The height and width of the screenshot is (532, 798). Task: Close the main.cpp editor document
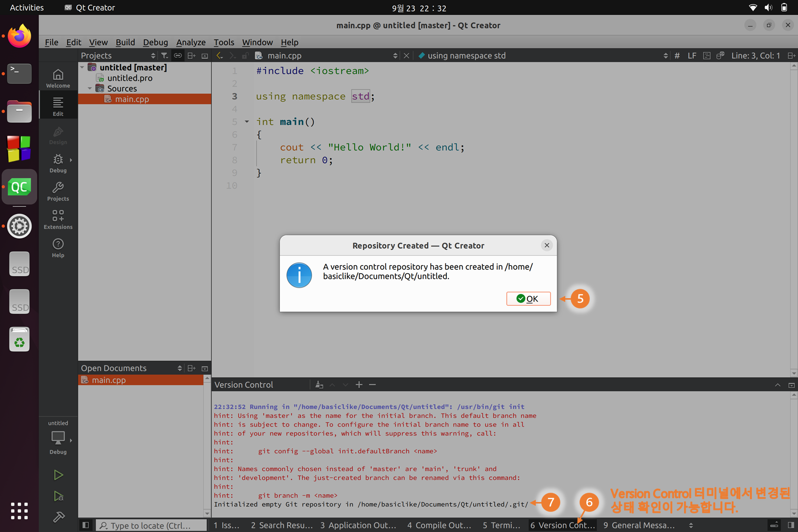click(x=406, y=56)
